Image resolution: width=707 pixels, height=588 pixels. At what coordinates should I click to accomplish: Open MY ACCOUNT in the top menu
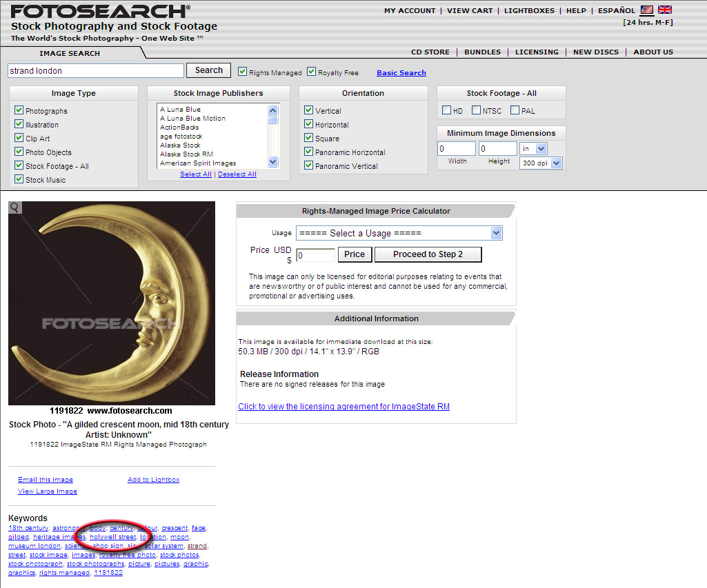click(410, 10)
